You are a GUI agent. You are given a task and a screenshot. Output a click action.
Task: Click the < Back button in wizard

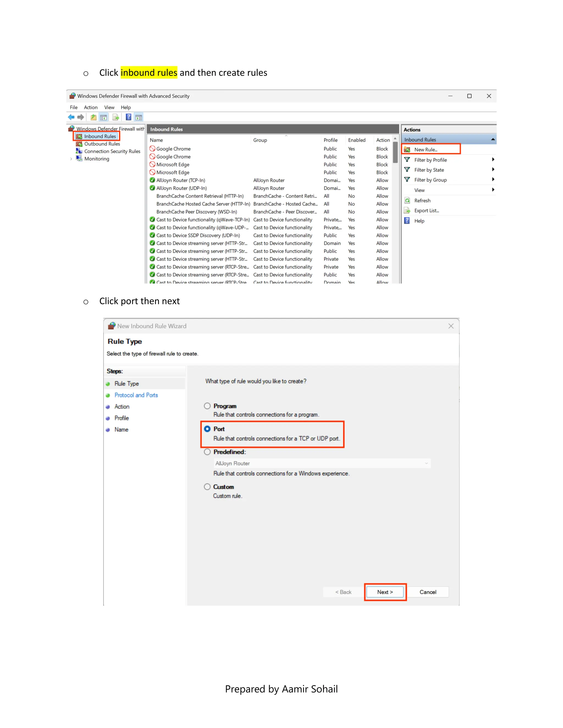point(343,592)
